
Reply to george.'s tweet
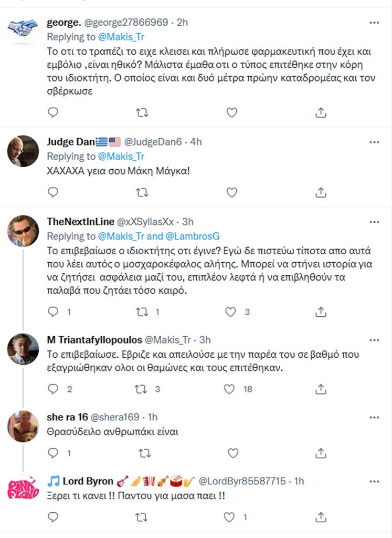tap(53, 112)
